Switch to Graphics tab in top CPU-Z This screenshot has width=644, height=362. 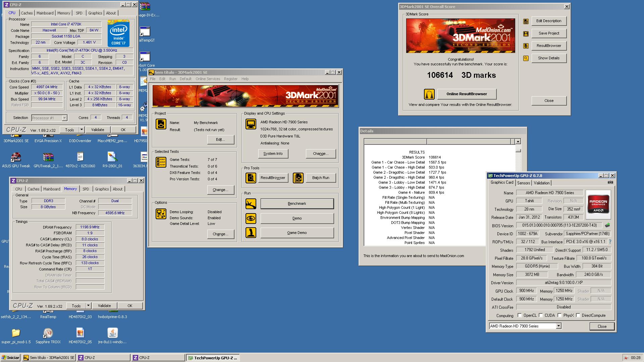click(x=95, y=13)
